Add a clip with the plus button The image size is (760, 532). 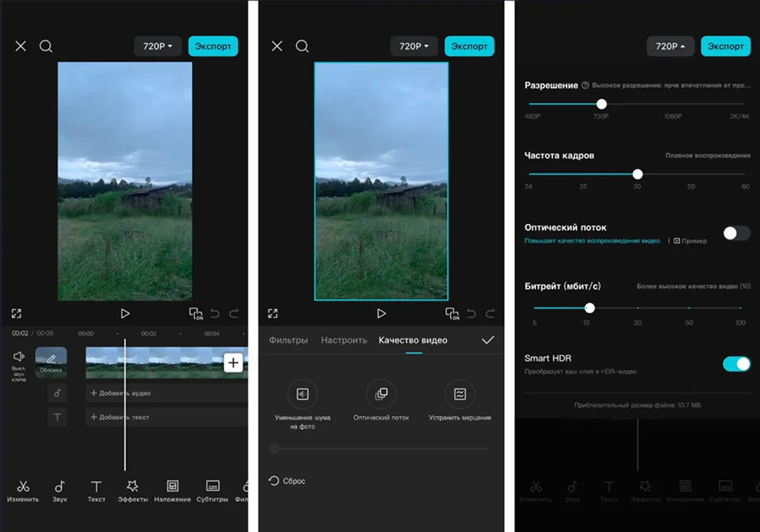point(233,363)
